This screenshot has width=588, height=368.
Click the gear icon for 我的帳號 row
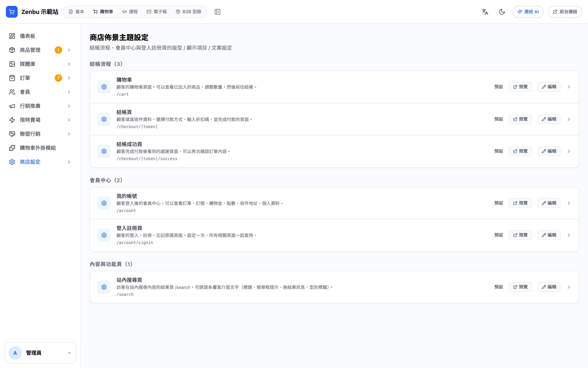pos(104,203)
